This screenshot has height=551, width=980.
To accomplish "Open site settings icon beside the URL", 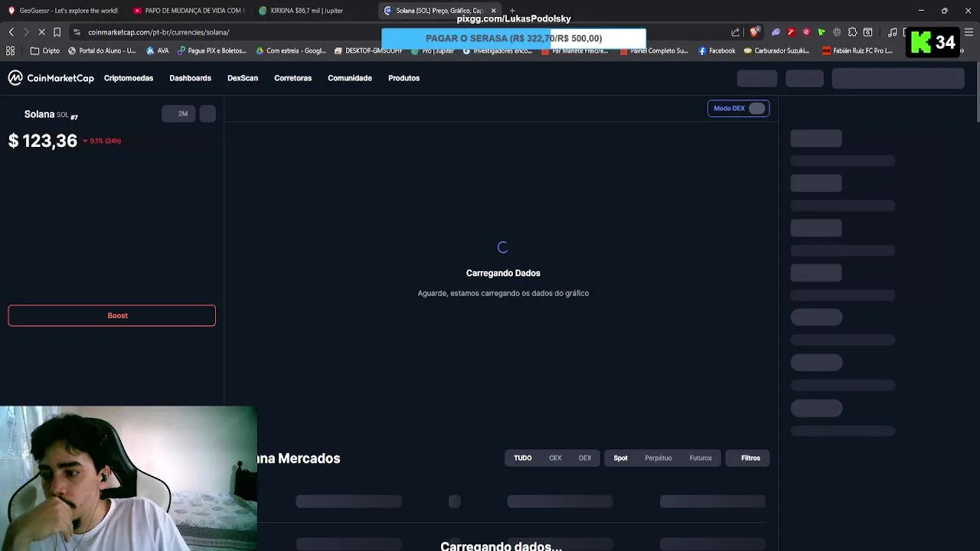I will coord(77,32).
